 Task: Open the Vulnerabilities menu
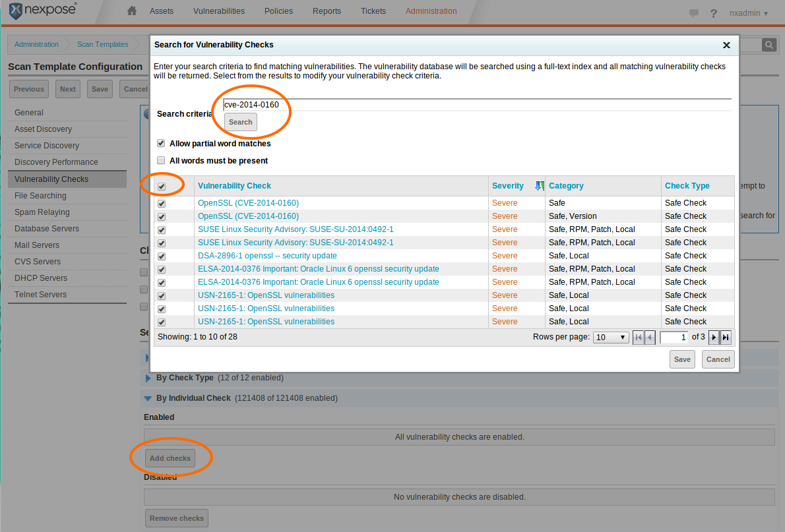tap(218, 11)
